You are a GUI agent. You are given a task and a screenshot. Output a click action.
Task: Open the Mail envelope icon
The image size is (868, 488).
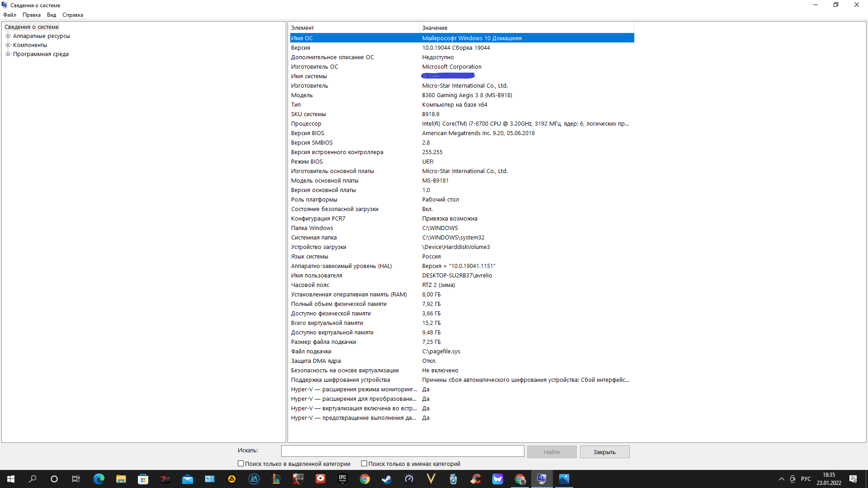point(187,479)
